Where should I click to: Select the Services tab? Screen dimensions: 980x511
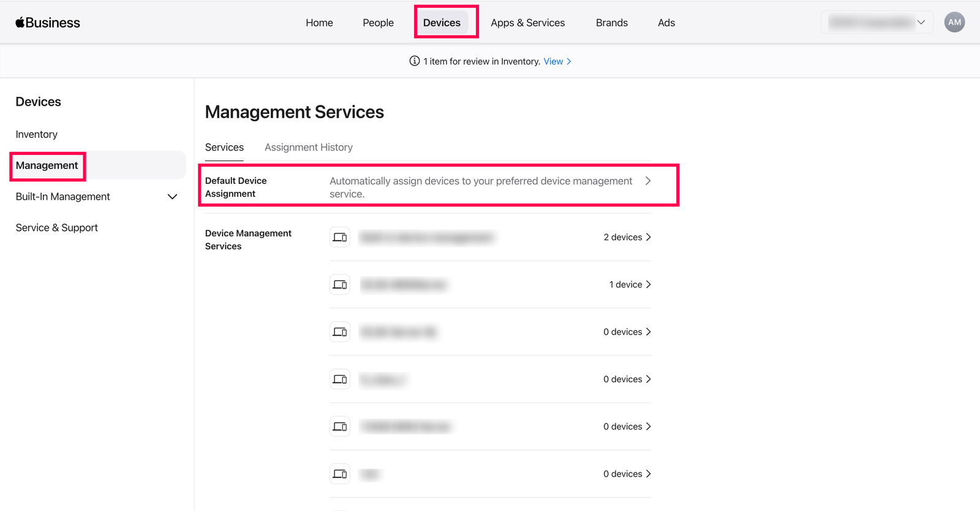pos(224,147)
